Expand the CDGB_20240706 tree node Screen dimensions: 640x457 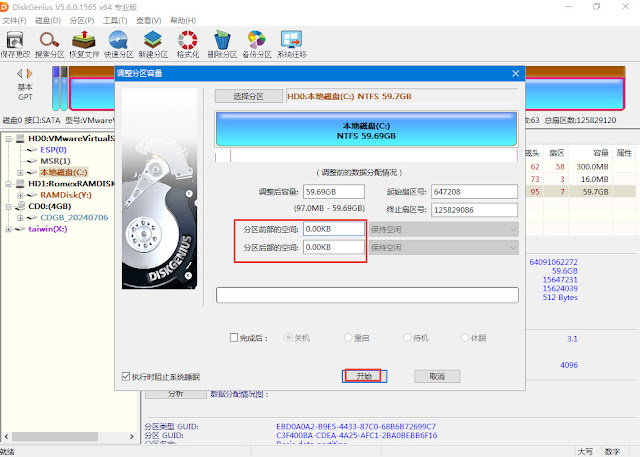click(x=20, y=218)
